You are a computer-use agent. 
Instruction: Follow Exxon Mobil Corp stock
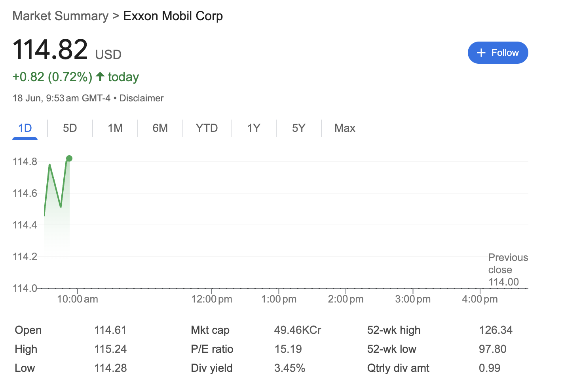[x=498, y=53]
